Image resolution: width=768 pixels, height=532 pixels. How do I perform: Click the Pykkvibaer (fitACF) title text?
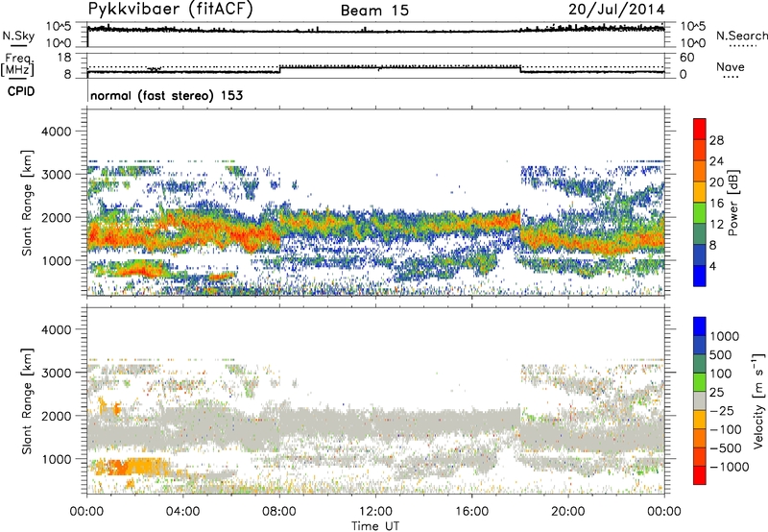170,10
